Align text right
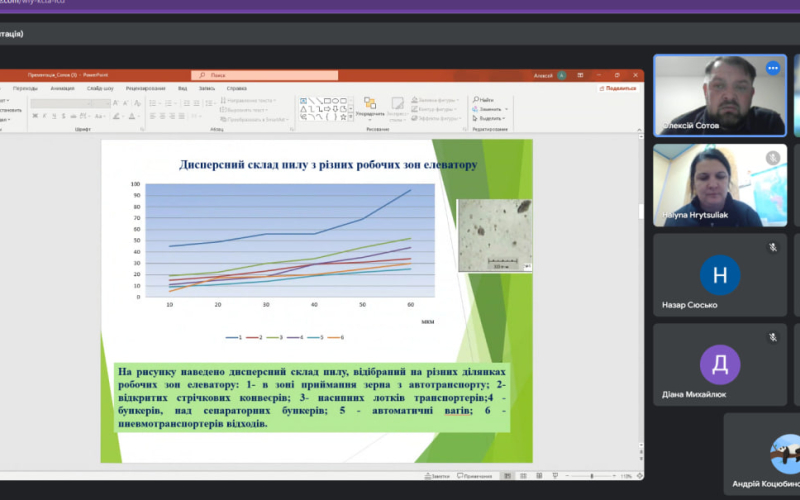The height and width of the screenshot is (500, 800). pyautogui.click(x=172, y=116)
